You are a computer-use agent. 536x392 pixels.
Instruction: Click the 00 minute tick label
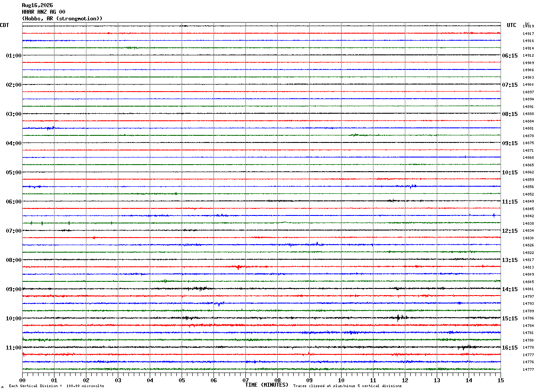point(22,380)
